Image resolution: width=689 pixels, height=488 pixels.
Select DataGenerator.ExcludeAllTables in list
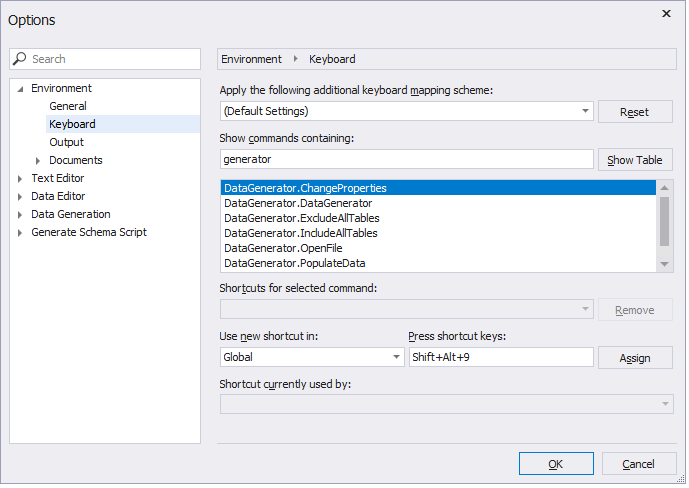tap(301, 218)
